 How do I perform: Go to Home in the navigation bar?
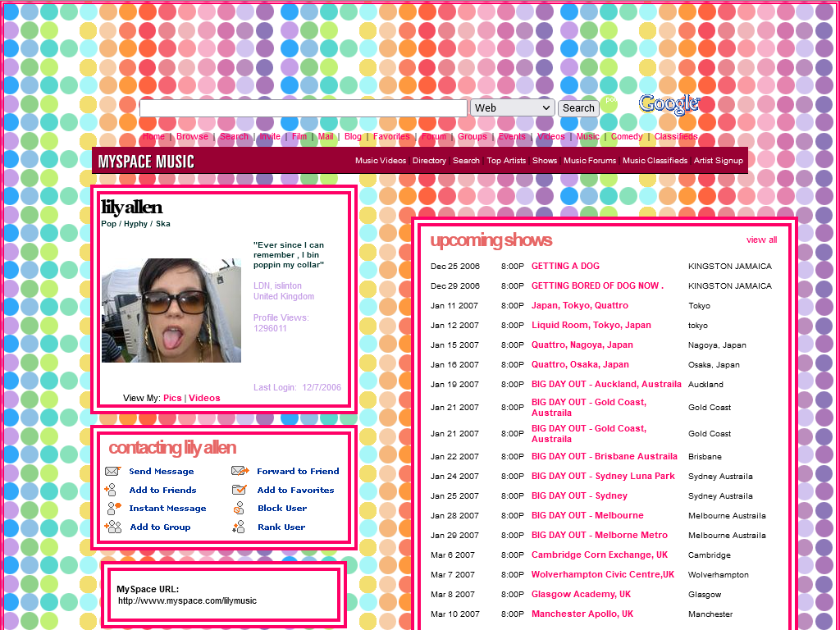(x=153, y=136)
